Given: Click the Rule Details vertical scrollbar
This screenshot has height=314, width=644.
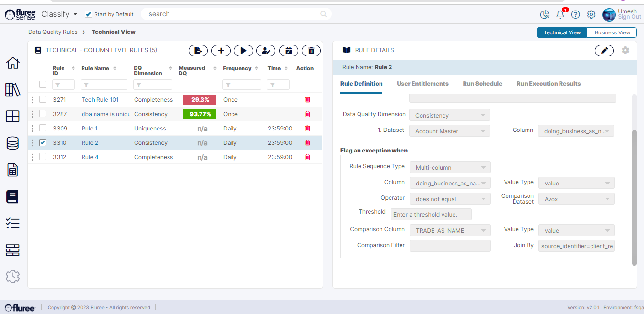Looking at the screenshot, I should (634, 196).
